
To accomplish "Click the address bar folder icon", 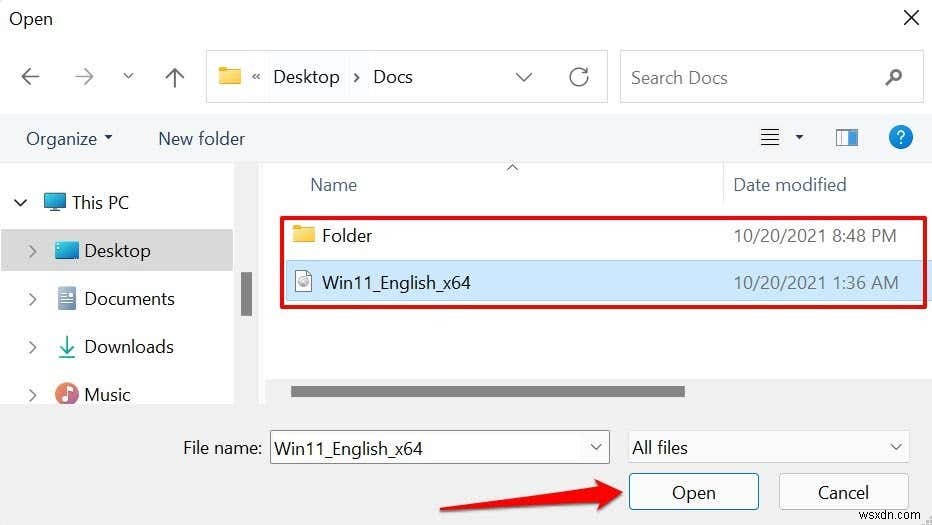I will [229, 76].
